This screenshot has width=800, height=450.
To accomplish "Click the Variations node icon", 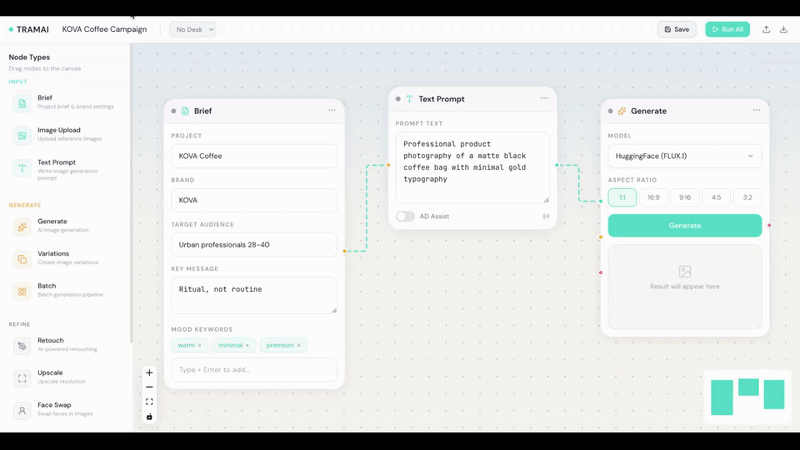I will (x=22, y=259).
